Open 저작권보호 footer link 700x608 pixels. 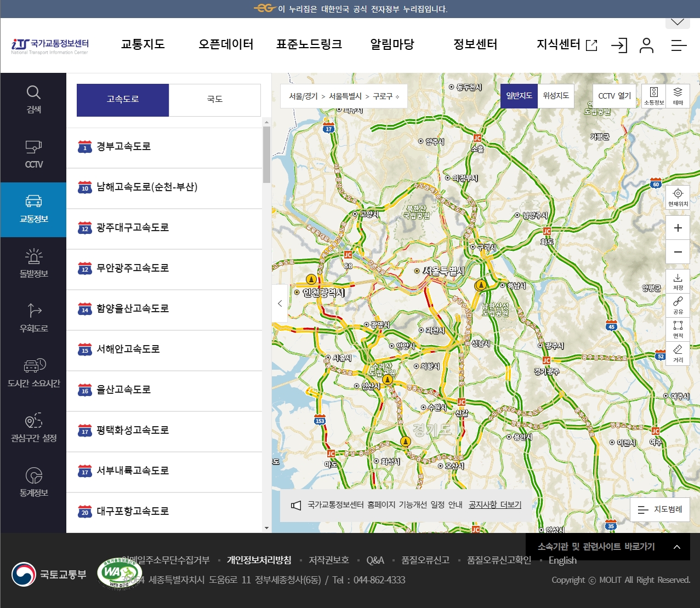[x=329, y=560]
